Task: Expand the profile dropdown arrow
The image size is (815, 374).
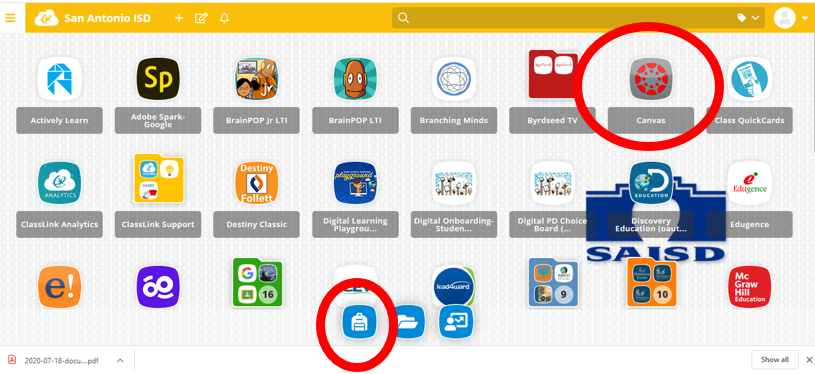Action: [805, 19]
